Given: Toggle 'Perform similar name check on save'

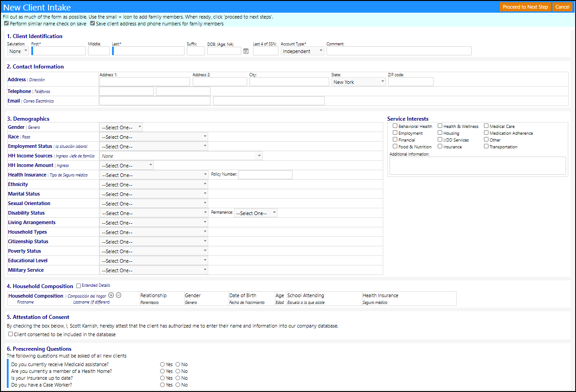Looking at the screenshot, I should click(x=6, y=24).
